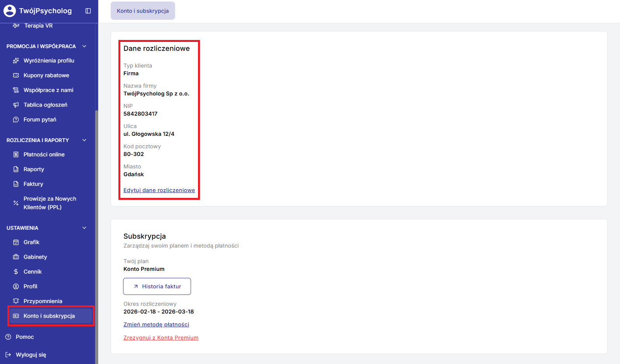
Task: Open Forum pytań question icon
Action: [16, 120]
